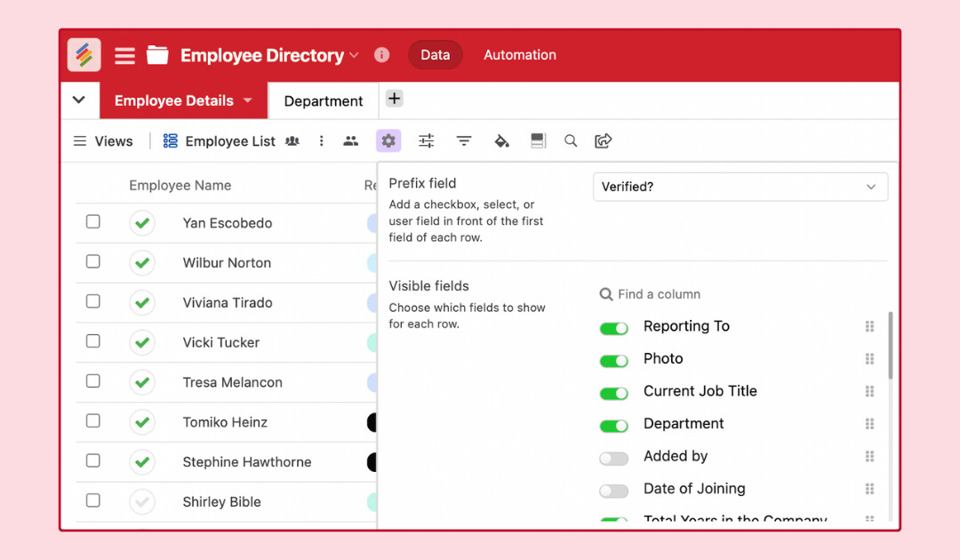Add a new table with plus button
The image size is (960, 560).
point(395,99)
